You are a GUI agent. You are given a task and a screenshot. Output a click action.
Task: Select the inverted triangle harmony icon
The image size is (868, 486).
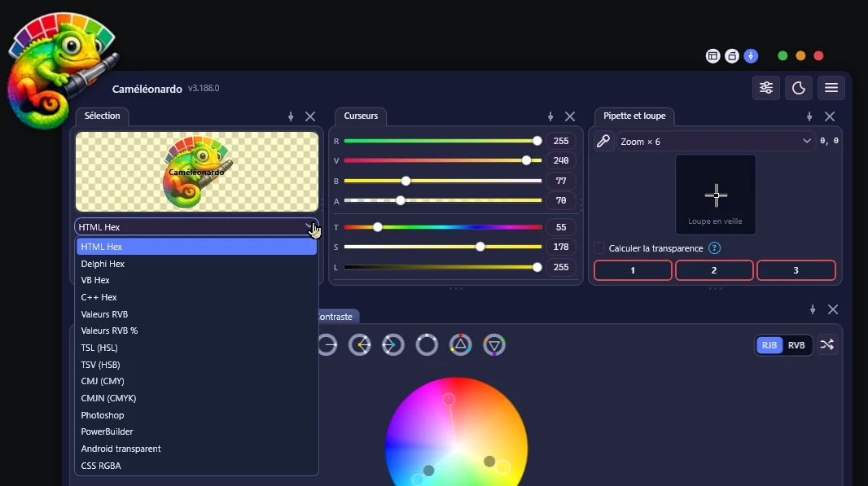[494, 345]
